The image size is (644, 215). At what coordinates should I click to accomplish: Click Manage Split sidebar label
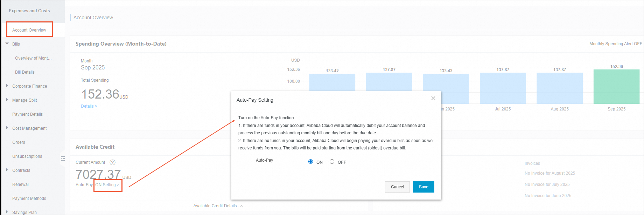[x=24, y=100]
